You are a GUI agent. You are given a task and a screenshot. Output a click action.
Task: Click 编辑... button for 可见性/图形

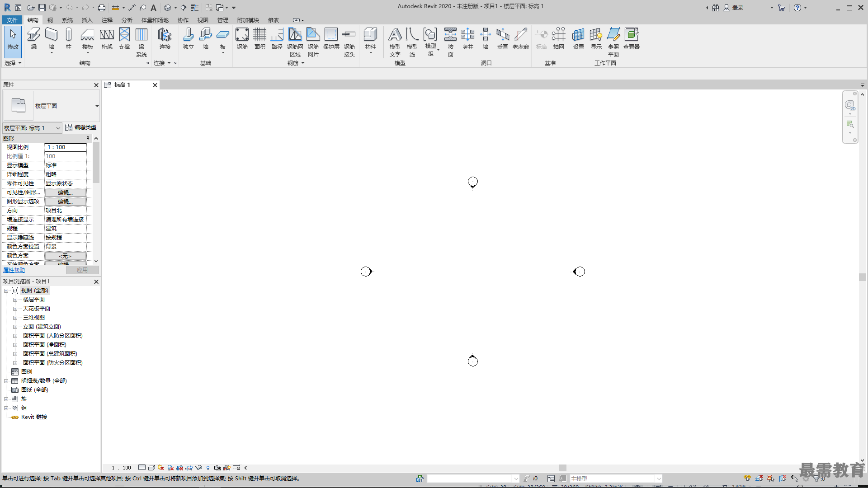click(66, 192)
